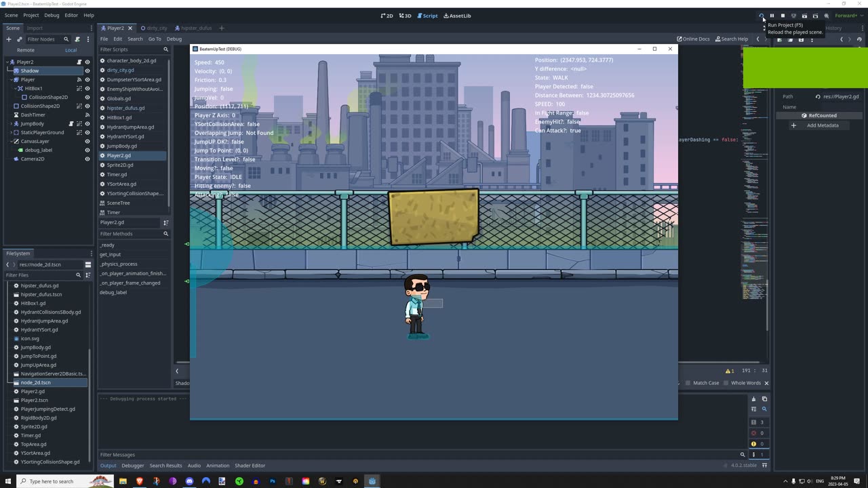
Task: Pause the running project
Action: pyautogui.click(x=772, y=16)
